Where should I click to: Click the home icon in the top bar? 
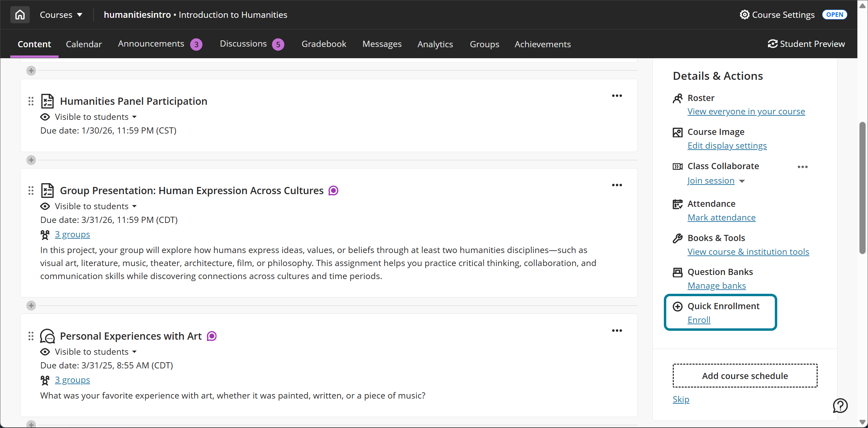click(20, 14)
